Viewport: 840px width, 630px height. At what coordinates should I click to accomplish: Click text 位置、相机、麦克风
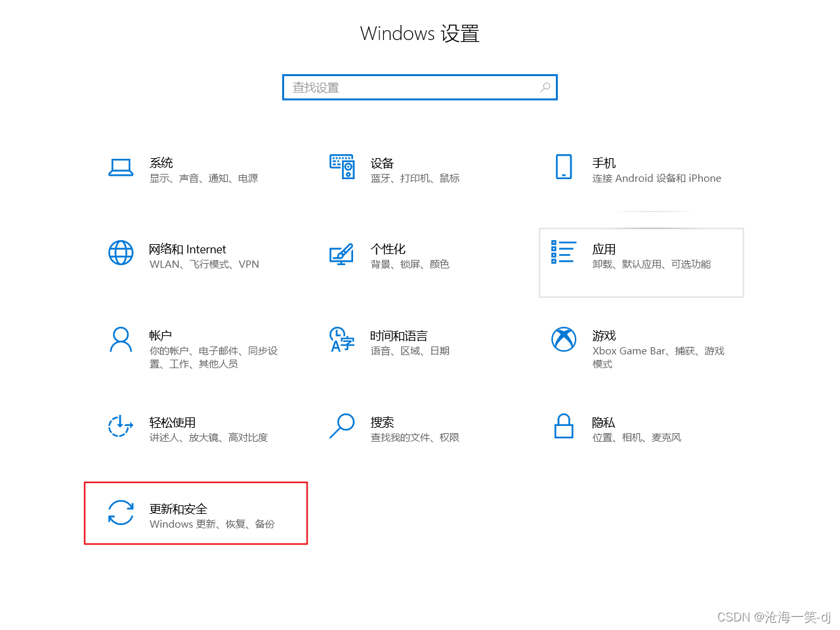tap(637, 438)
